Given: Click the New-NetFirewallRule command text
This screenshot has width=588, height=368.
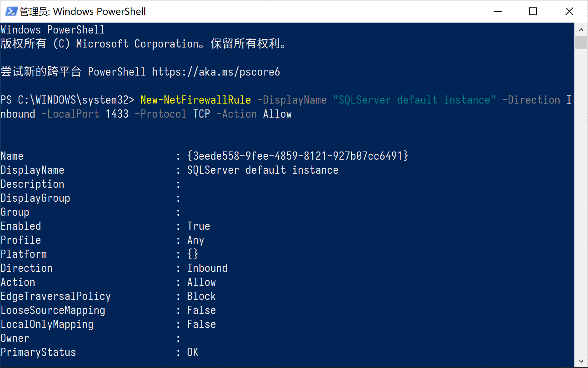Looking at the screenshot, I should click(x=196, y=100).
